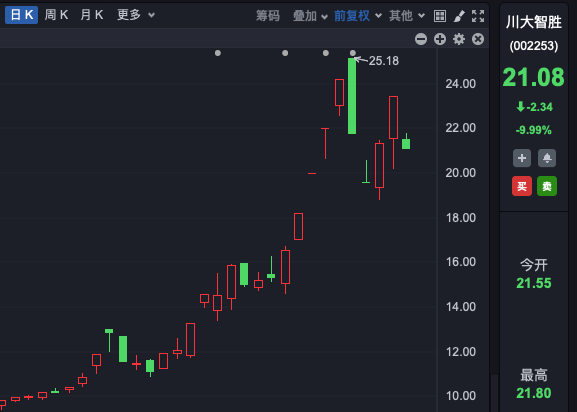The height and width of the screenshot is (412, 577).
Task: Add stock to watchlist with plus button
Action: pyautogui.click(x=522, y=158)
